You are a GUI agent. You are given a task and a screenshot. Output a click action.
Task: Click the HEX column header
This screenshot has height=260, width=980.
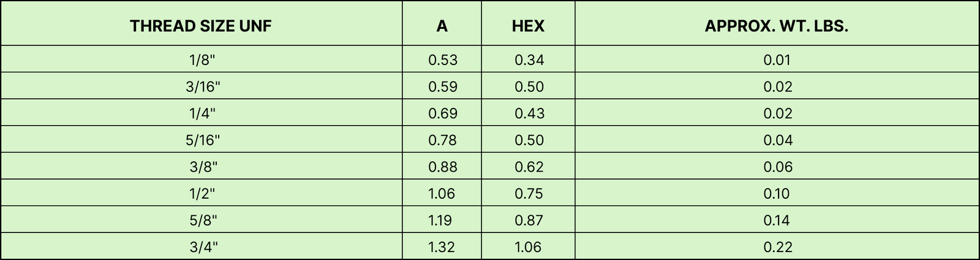point(528,26)
